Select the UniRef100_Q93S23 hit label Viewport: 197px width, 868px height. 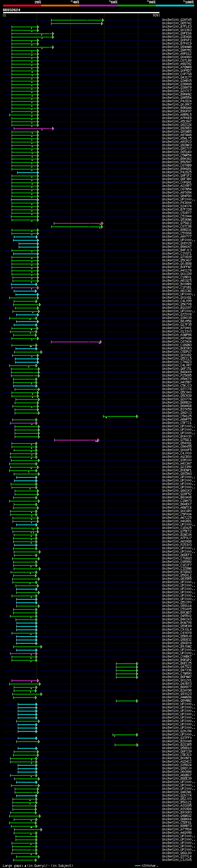point(177,694)
